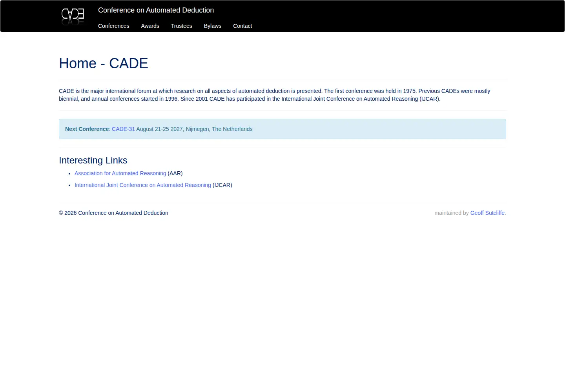Open International Joint Conference on Automated Reasoning link
The height and width of the screenshot is (392, 565).
coord(143,185)
